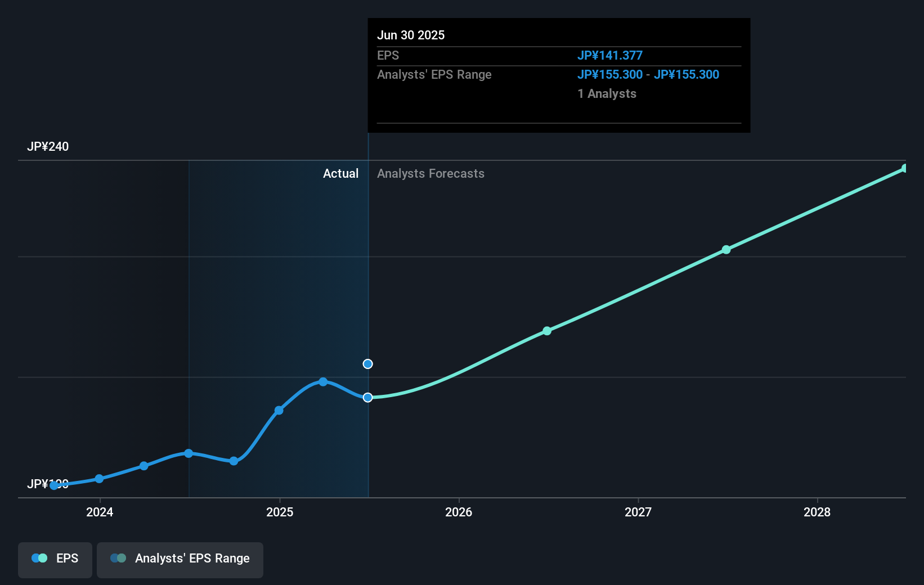Click the JP¥240 axis gridline label
Viewport: 924px width, 585px height.
(x=48, y=146)
